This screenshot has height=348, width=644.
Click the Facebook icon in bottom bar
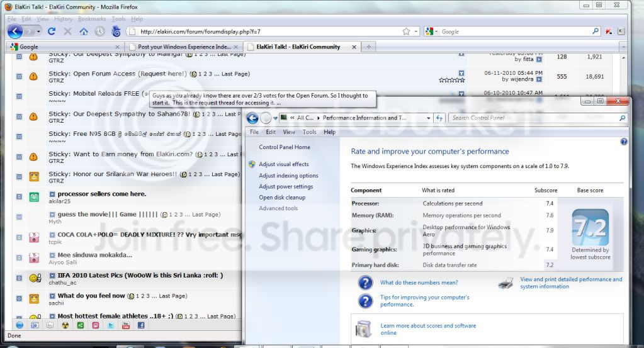point(141,325)
